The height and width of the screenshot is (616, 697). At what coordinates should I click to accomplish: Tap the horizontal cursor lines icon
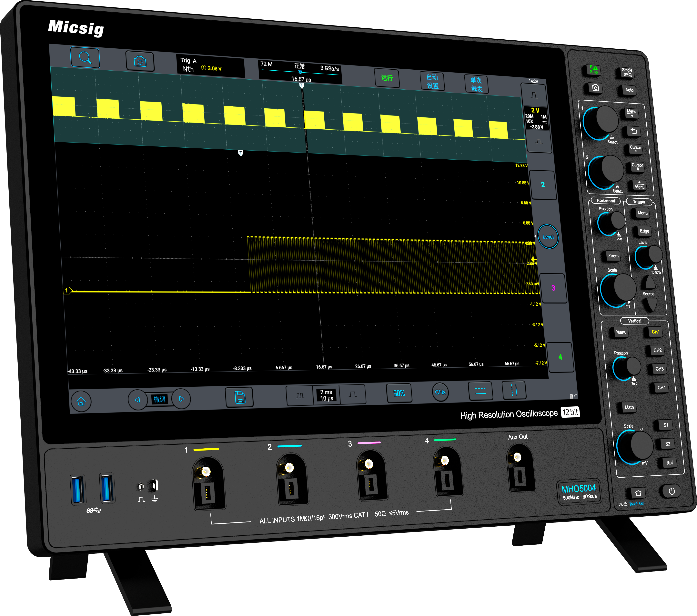[480, 391]
